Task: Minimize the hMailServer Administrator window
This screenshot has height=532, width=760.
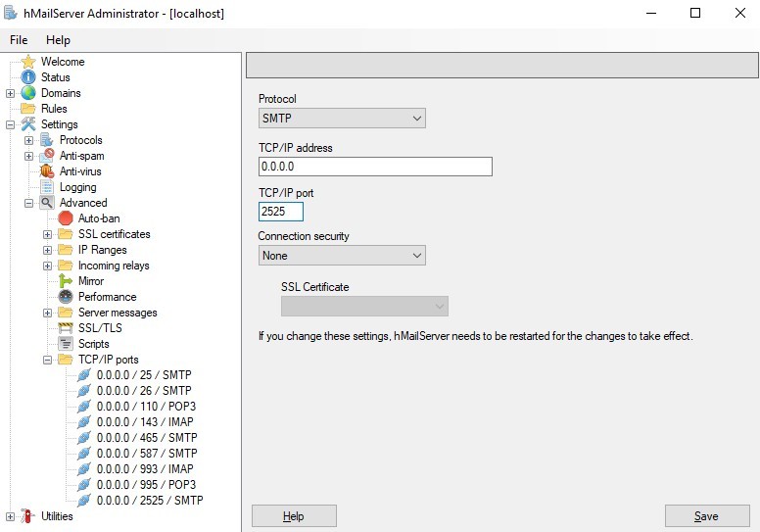Action: click(x=651, y=13)
